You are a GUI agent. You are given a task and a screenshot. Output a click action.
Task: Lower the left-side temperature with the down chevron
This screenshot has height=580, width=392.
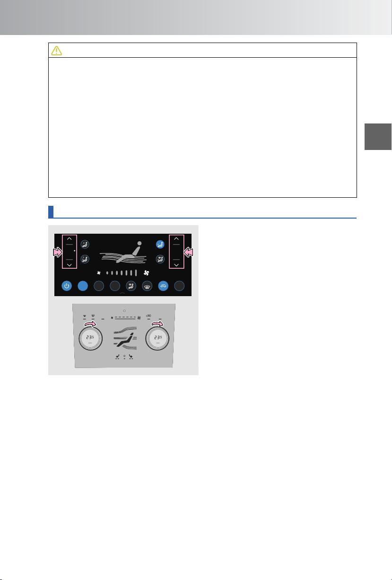(x=70, y=265)
